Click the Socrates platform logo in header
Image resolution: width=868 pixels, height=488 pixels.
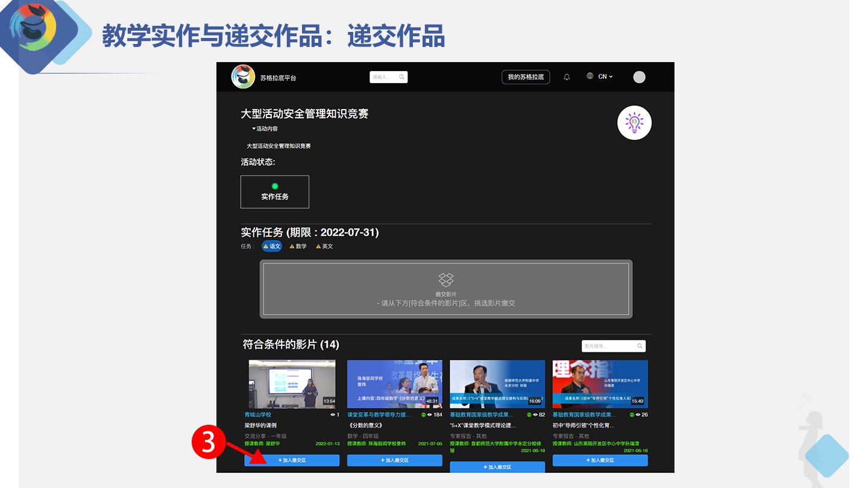[243, 77]
